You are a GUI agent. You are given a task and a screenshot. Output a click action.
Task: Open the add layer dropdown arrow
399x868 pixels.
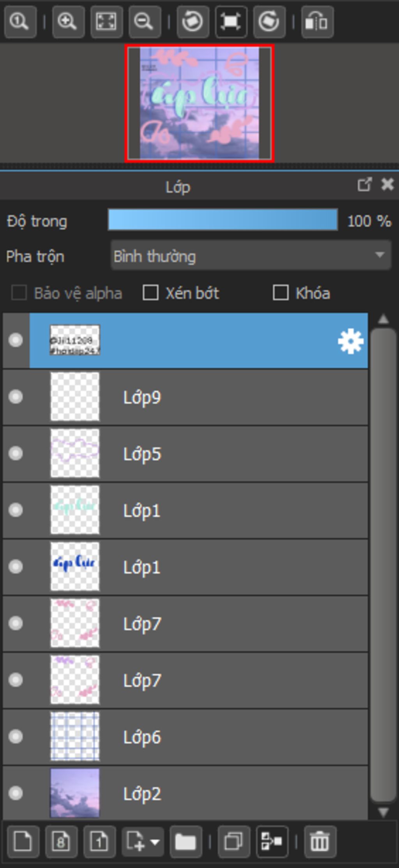pos(155,842)
